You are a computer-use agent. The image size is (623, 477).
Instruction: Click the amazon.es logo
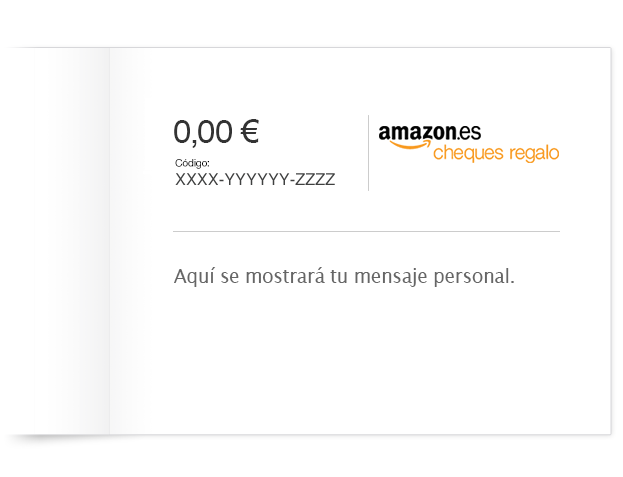point(430,137)
